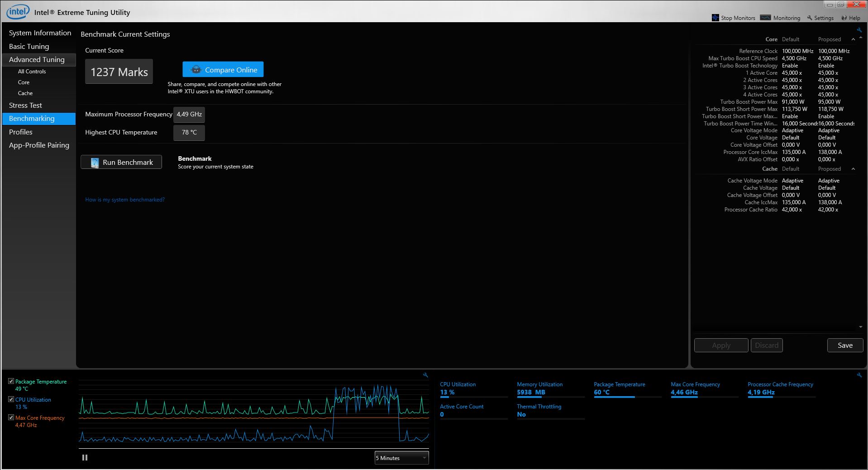This screenshot has width=868, height=470.
Task: Click the Run Benchmark button
Action: coord(121,162)
